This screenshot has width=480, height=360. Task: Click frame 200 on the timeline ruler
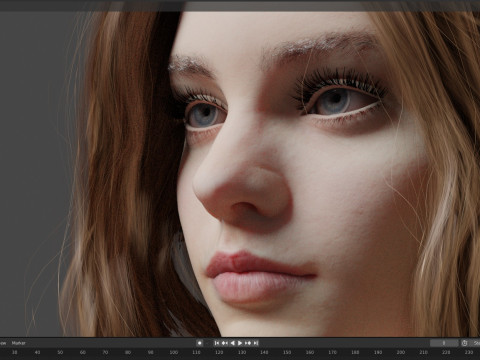(401, 352)
